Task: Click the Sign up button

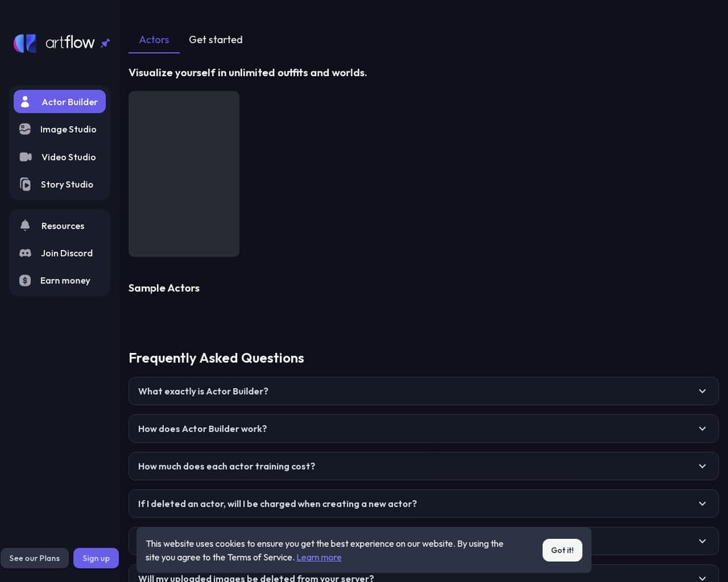Action: coord(96,558)
